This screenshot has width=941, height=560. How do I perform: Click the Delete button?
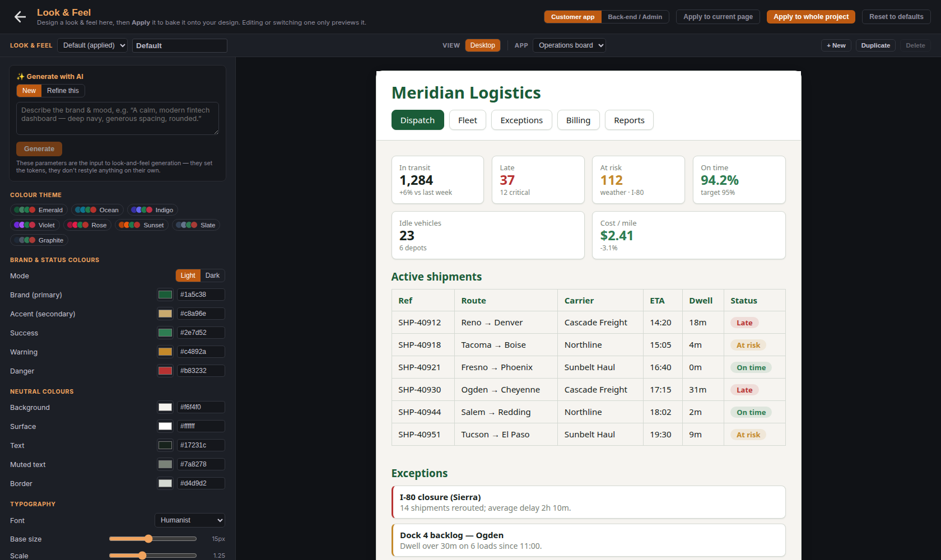point(915,45)
